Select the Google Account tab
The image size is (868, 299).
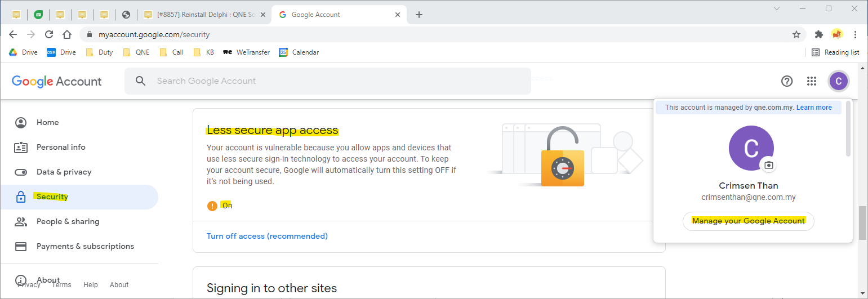(339, 15)
